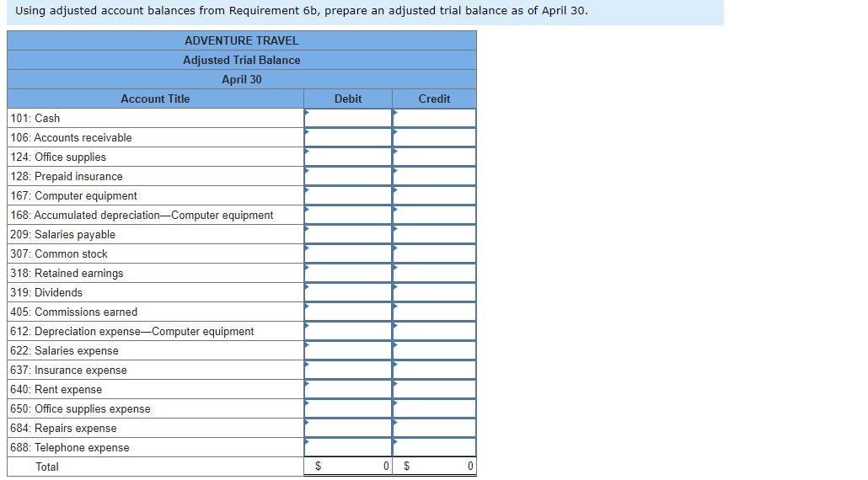
Task: Select Debit cell for Insurance expense
Action: (x=348, y=370)
